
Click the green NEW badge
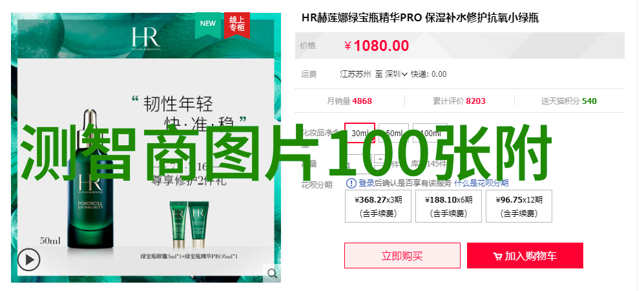coord(208,25)
